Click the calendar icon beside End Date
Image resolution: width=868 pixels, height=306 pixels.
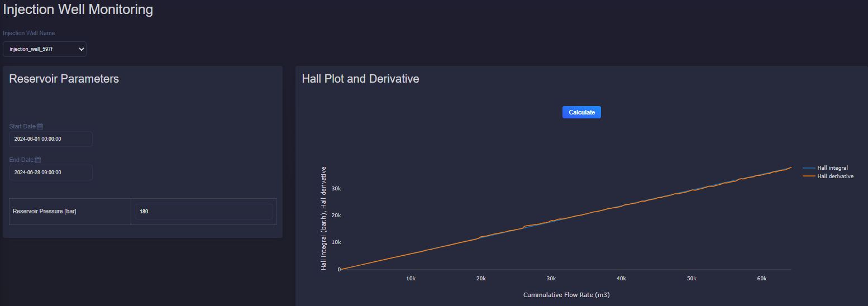tap(38, 160)
